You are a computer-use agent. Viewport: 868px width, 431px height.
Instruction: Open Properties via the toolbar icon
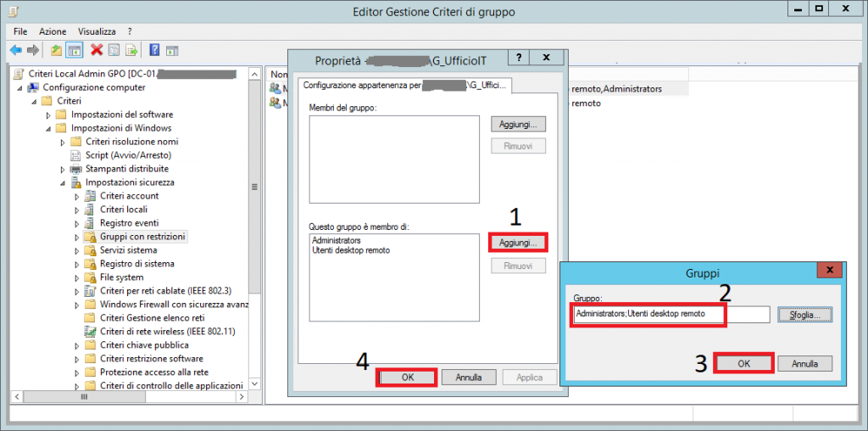tap(114, 50)
